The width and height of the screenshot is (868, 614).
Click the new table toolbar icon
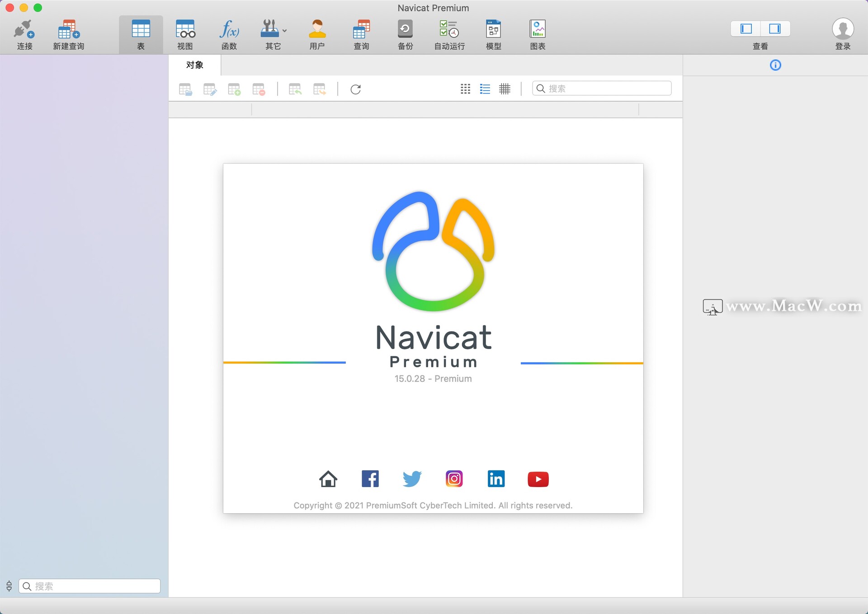tap(234, 89)
